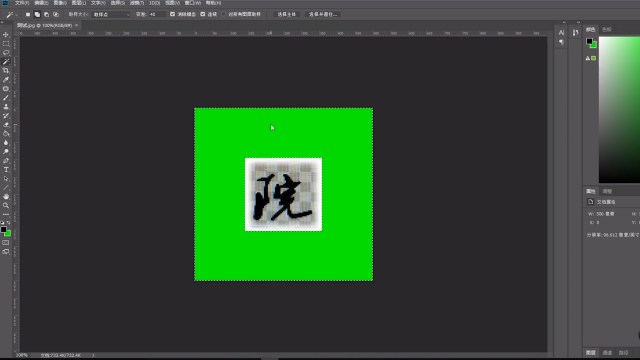Switch to the 路径 (Paths) tab
The image size is (640, 360).
pos(623,353)
